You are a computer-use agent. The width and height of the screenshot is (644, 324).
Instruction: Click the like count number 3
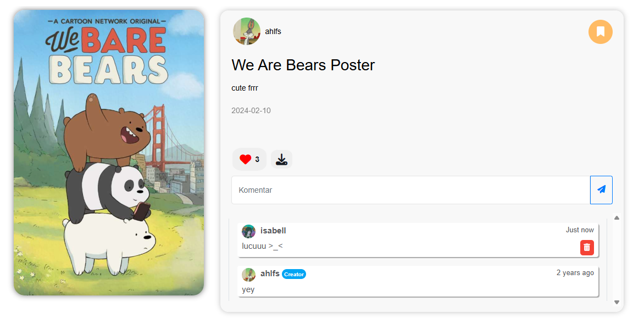[257, 159]
